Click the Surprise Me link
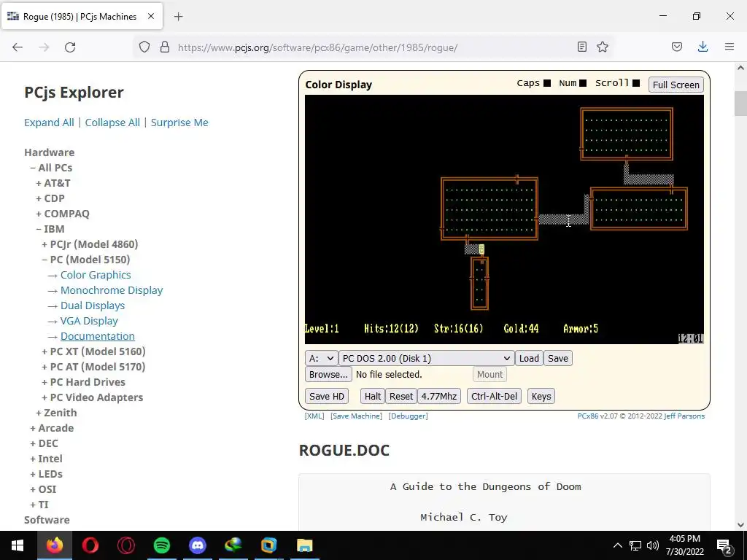Viewport: 747px width, 560px height. [x=179, y=122]
